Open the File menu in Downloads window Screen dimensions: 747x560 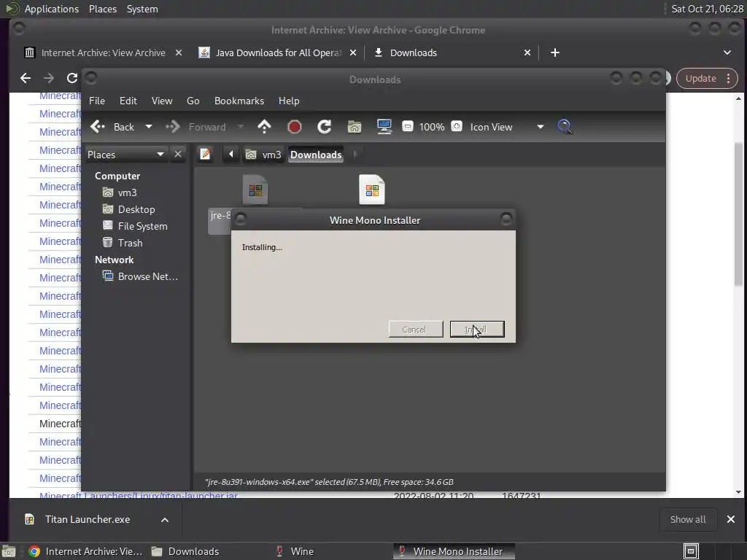tap(97, 101)
